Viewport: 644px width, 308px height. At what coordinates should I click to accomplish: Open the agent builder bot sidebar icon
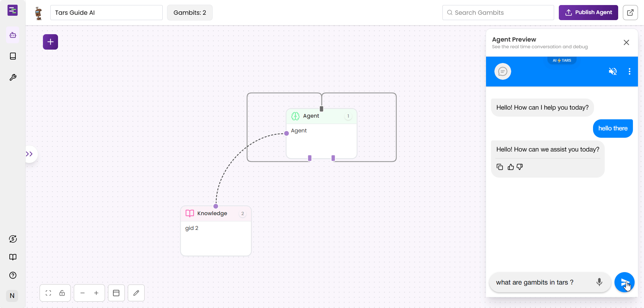coord(13,35)
